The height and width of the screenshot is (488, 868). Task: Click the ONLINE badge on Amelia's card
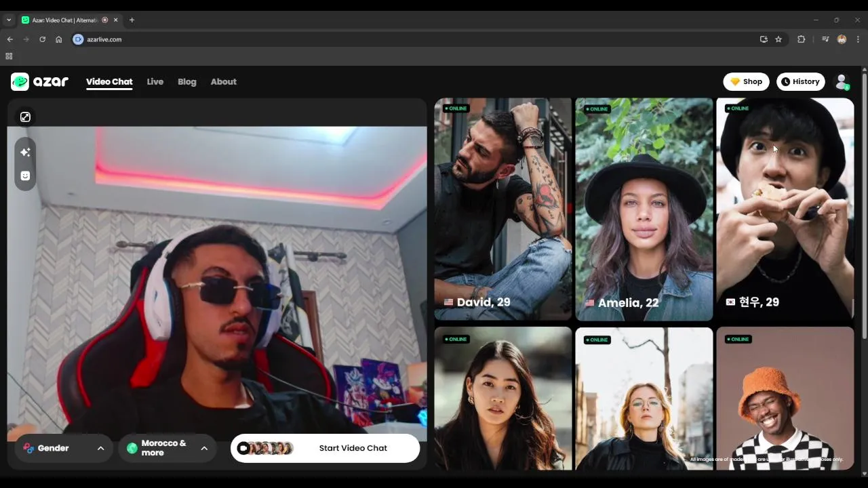tap(597, 108)
